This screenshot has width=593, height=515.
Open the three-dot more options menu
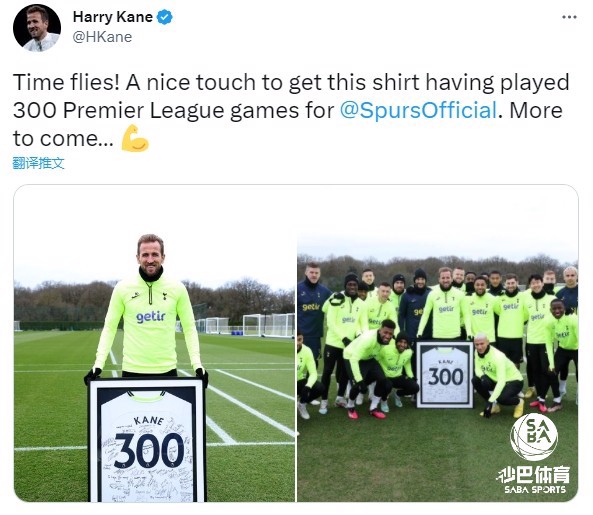point(569,17)
